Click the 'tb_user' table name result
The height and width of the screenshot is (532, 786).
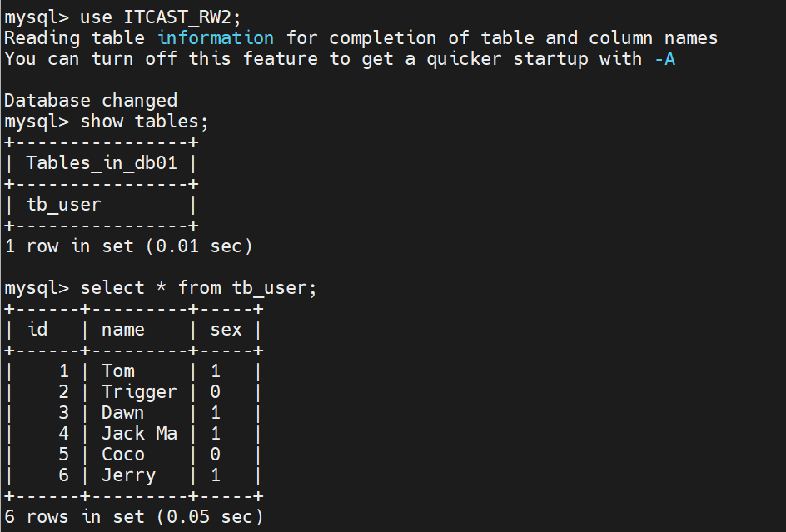tap(63, 205)
